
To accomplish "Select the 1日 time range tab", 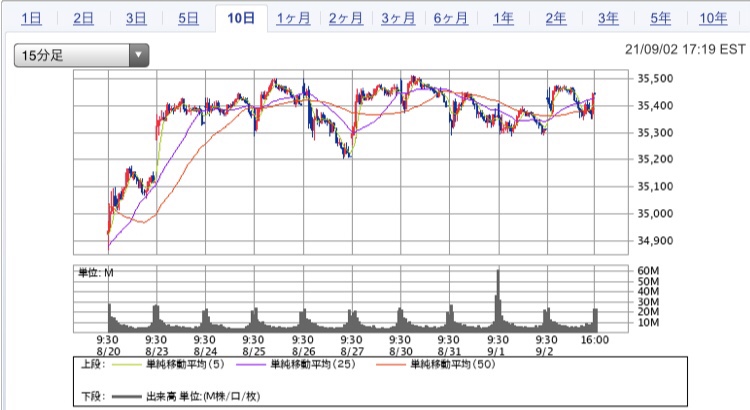I will [31, 19].
